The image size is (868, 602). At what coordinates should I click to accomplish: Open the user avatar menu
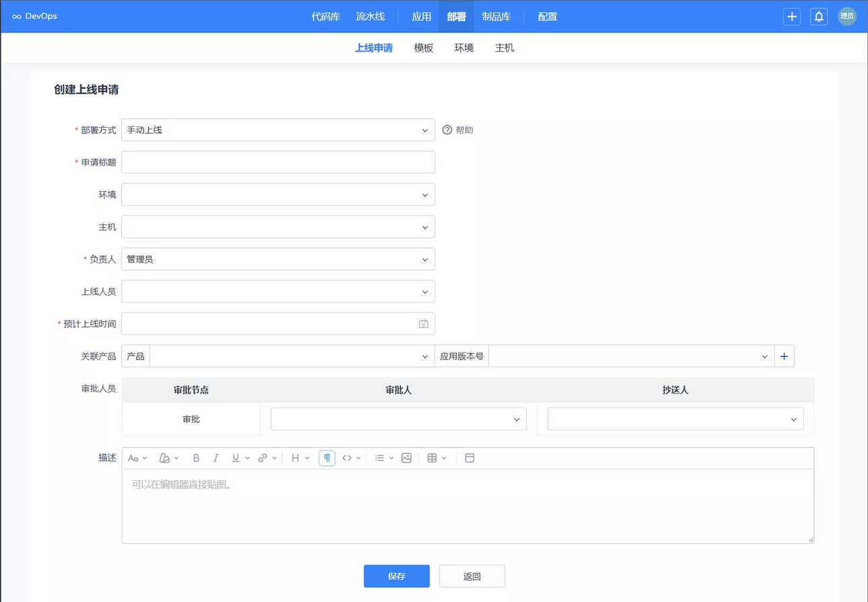(x=847, y=16)
